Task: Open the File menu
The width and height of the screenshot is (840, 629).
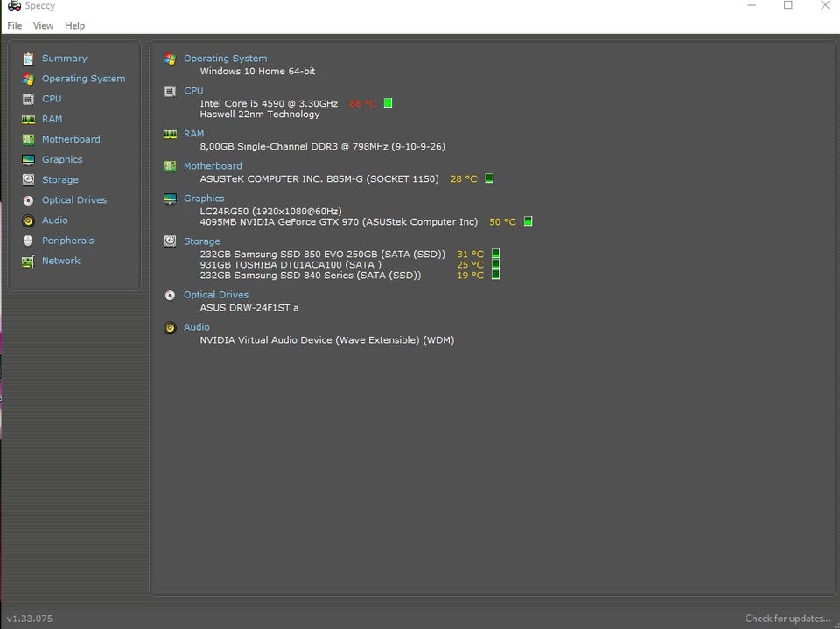Action: pos(15,25)
